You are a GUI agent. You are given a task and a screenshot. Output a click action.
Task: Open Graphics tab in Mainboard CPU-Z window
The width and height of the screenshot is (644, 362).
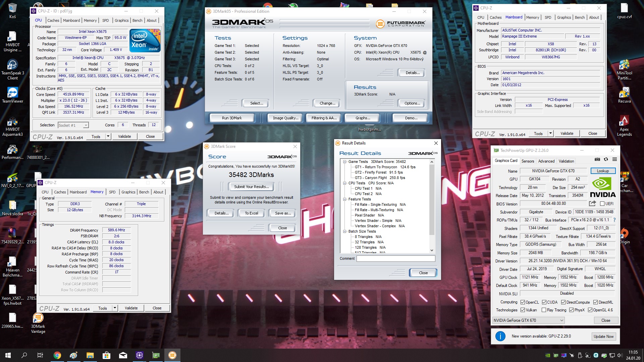pos(564,17)
